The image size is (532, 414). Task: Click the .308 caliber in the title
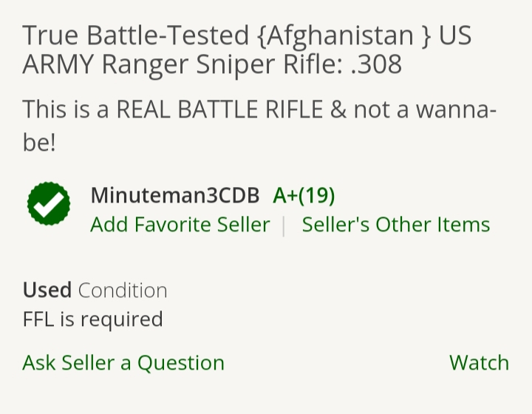pos(376,64)
